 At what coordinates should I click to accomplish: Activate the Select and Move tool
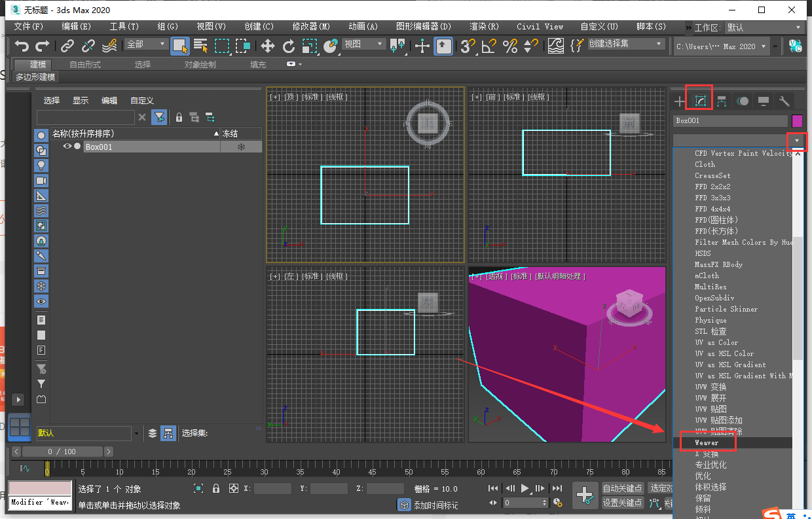click(x=269, y=46)
